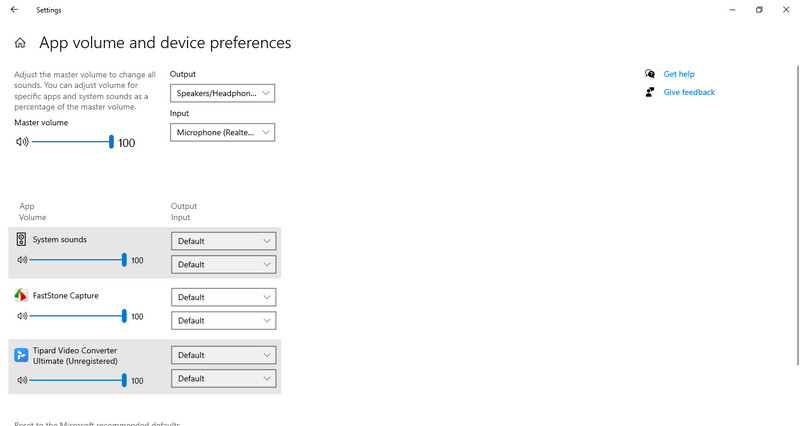Open the Get help link
Screen dimensions: 800x426
(x=679, y=74)
